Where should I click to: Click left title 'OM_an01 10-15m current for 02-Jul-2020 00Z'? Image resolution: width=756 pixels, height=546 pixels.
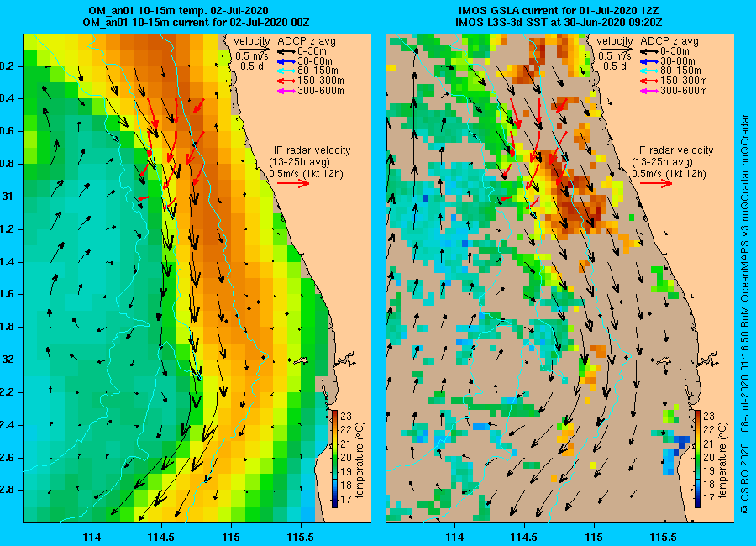coord(197,22)
